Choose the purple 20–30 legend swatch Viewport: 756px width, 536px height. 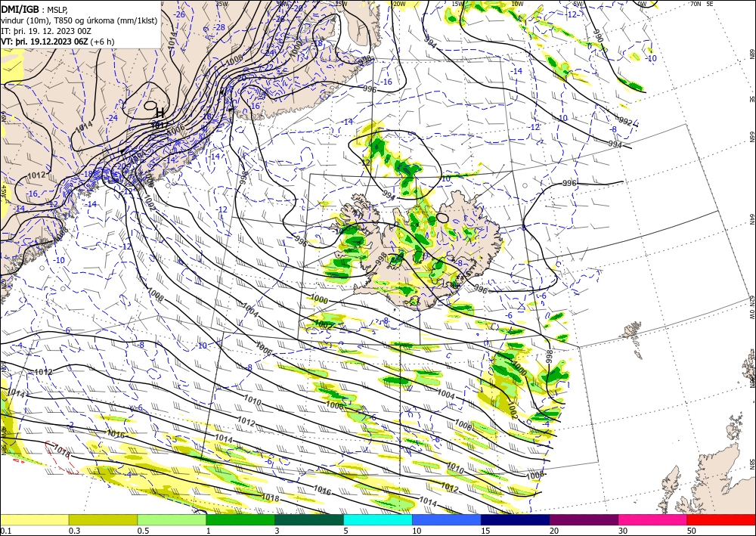pos(584,519)
